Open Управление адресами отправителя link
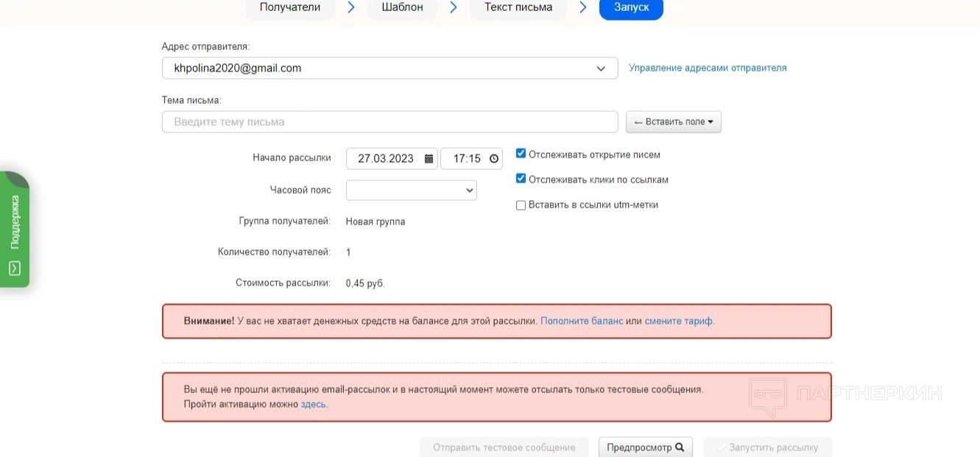This screenshot has height=457, width=980. pyautogui.click(x=707, y=68)
